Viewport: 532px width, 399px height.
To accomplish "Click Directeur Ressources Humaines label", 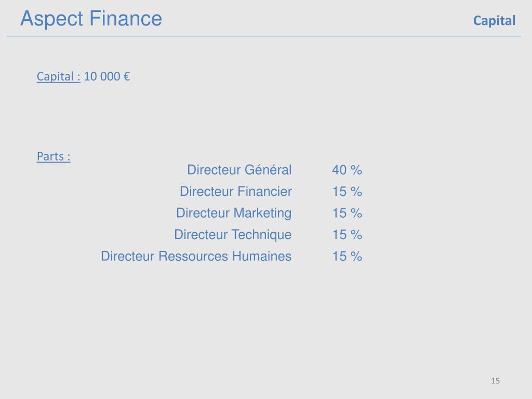I will (196, 256).
